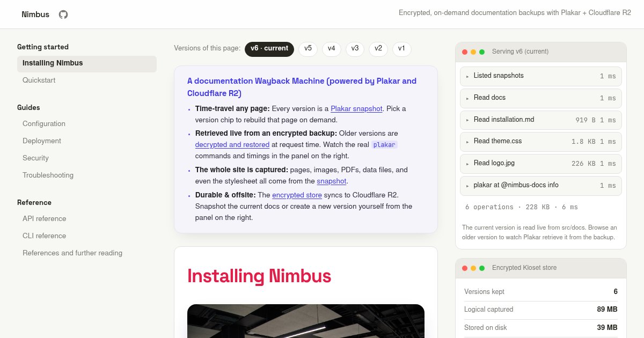The width and height of the screenshot is (644, 338).
Task: Switch to version v1 chip
Action: pos(402,49)
